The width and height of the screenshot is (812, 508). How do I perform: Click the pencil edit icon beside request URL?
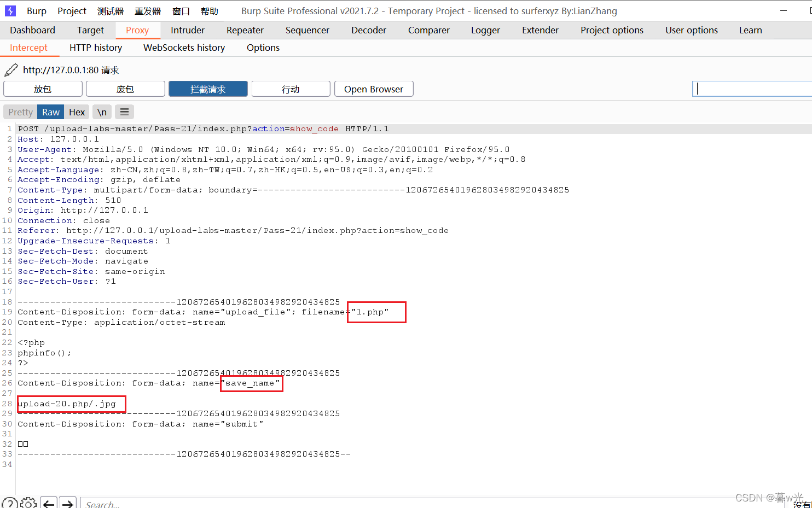point(11,70)
